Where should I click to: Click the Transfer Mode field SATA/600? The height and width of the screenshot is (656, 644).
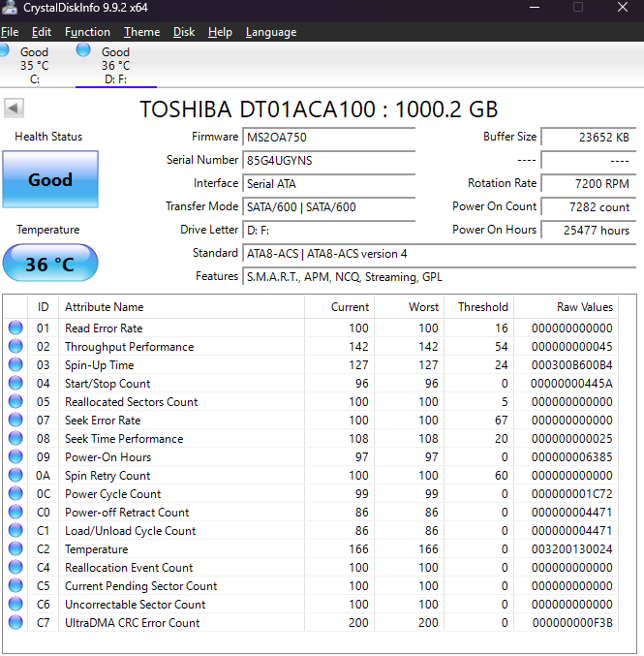[x=328, y=207]
